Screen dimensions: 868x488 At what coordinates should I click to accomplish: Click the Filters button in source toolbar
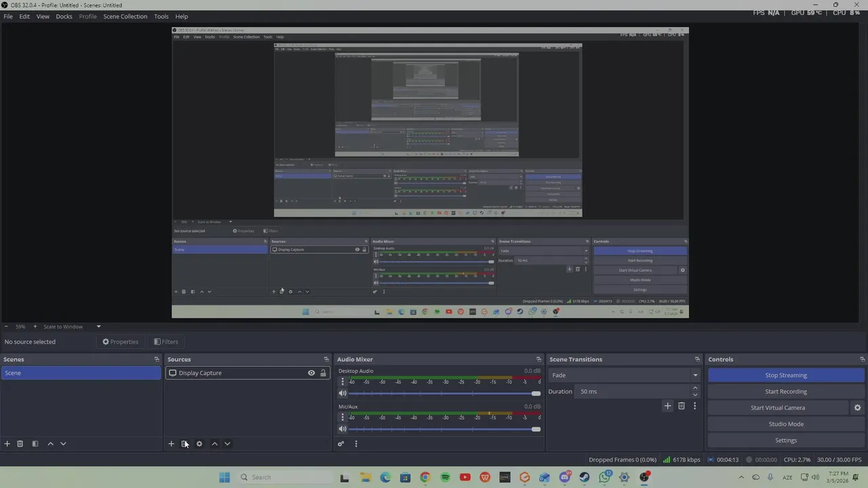tap(165, 342)
